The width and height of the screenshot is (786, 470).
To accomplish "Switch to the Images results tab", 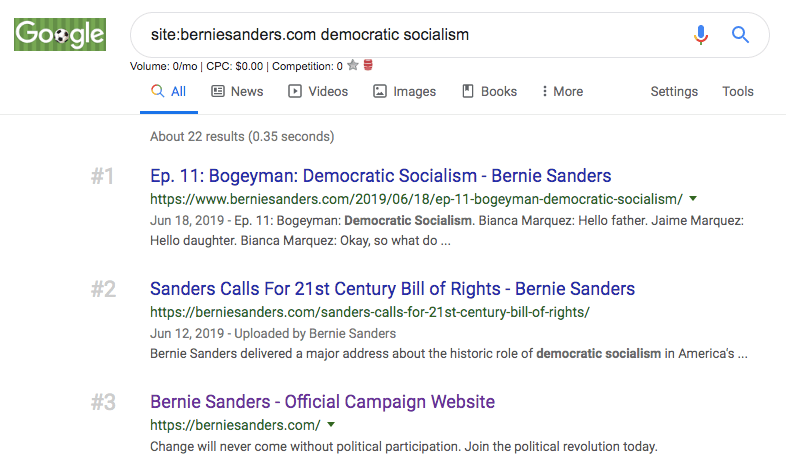I will 404,91.
